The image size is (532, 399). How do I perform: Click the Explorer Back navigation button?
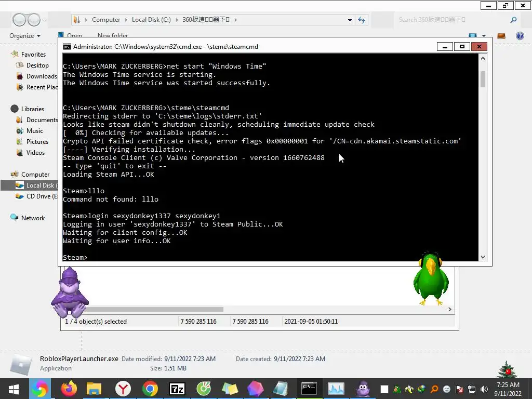tap(19, 20)
